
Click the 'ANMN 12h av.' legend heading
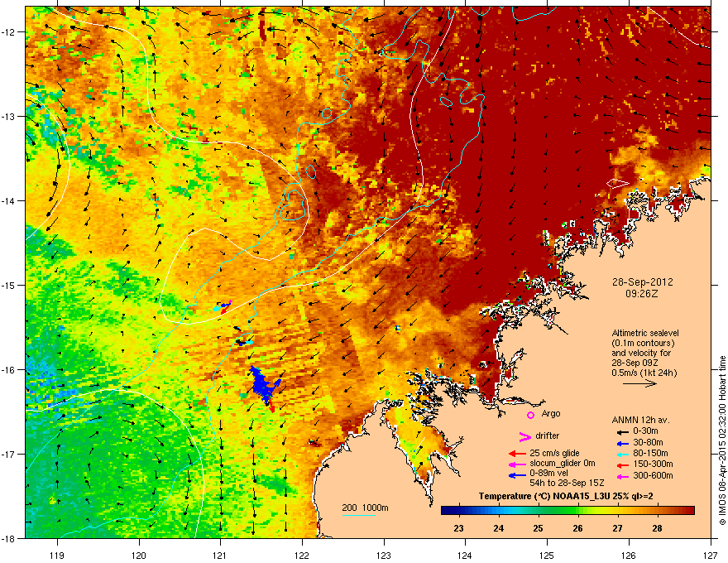click(x=640, y=420)
